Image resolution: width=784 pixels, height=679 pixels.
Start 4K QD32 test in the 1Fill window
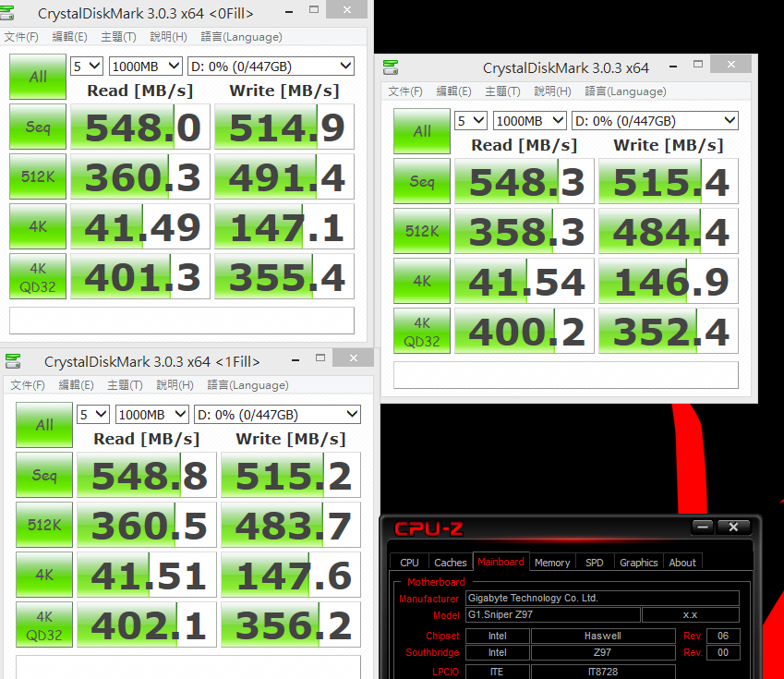tap(44, 624)
